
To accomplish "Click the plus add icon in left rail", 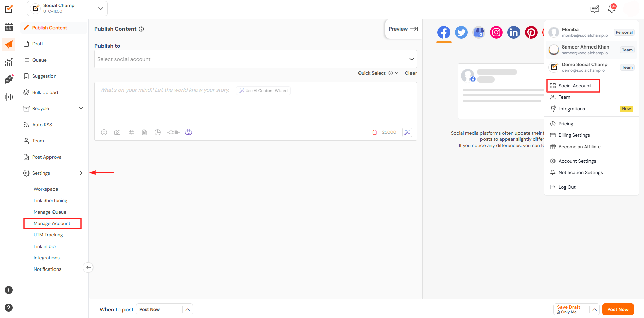I will 9,290.
